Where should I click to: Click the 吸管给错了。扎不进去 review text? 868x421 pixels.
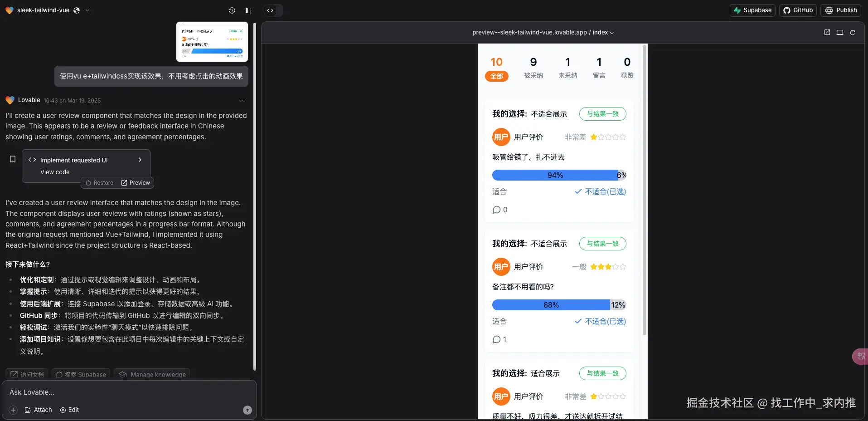pyautogui.click(x=529, y=157)
